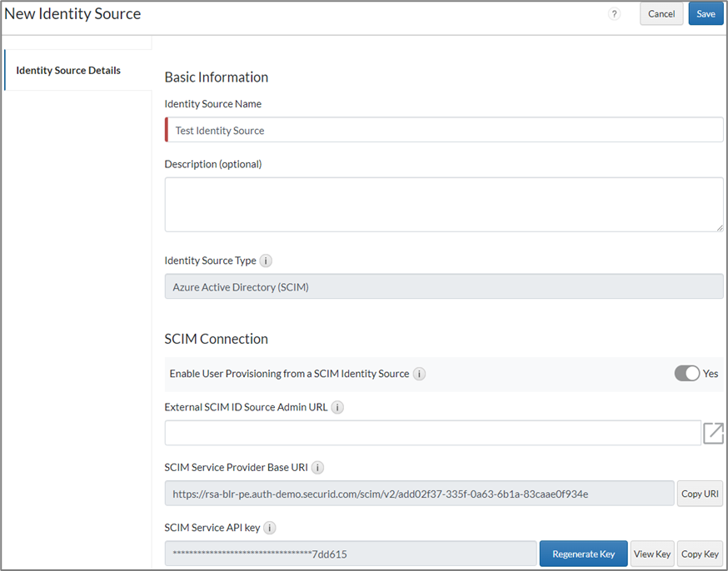Click the Copy URI button
Image resolution: width=728 pixels, height=571 pixels.
(700, 494)
